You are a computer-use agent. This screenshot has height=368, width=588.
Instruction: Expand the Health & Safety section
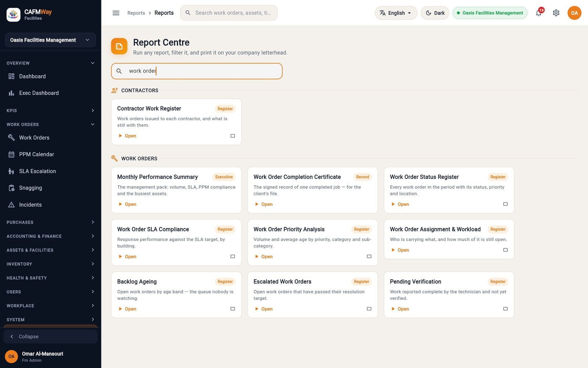50,278
